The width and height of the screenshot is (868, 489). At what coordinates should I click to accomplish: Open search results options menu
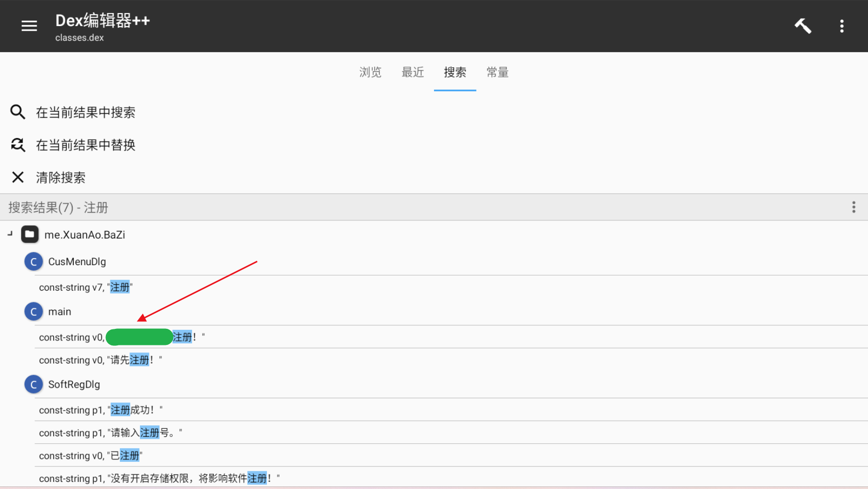tap(853, 207)
